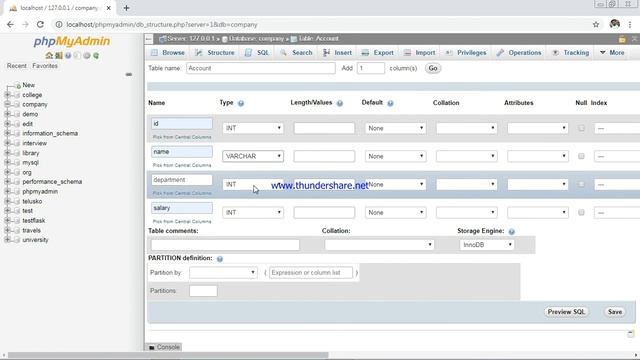Click the Partitions number field
The height and width of the screenshot is (360, 640).
click(x=203, y=291)
